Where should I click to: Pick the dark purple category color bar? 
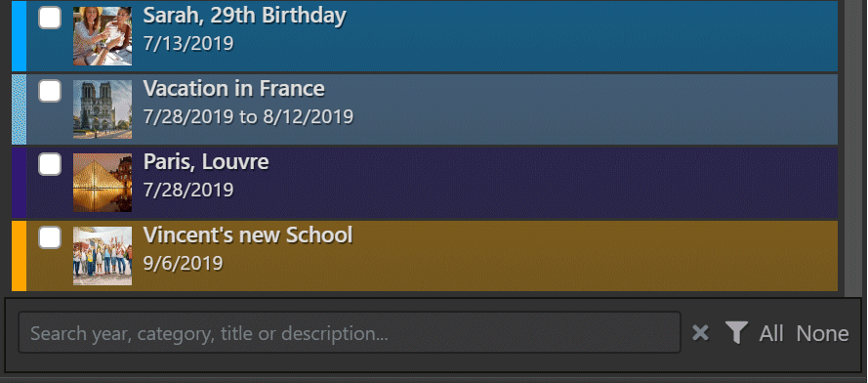19,183
